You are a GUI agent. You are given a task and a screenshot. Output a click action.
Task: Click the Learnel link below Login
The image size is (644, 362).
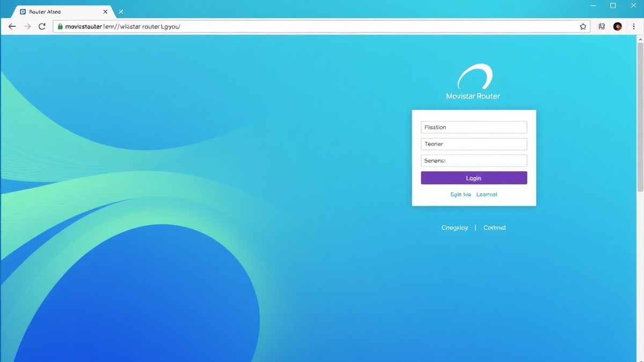tap(487, 195)
